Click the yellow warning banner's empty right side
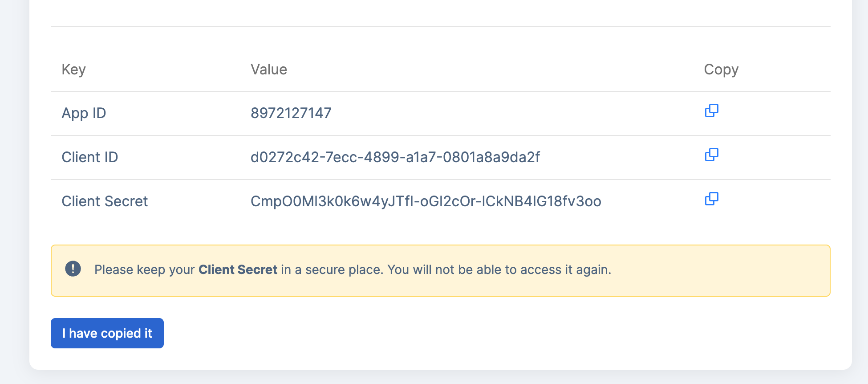 pos(734,270)
